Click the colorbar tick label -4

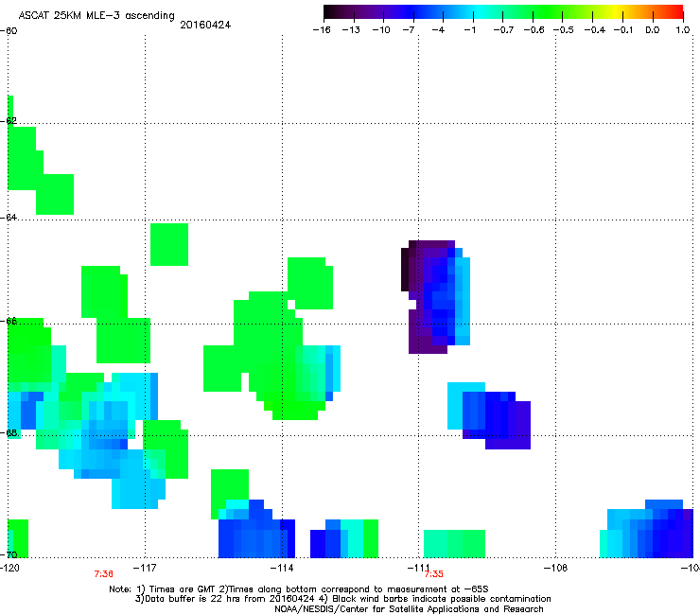[x=438, y=30]
